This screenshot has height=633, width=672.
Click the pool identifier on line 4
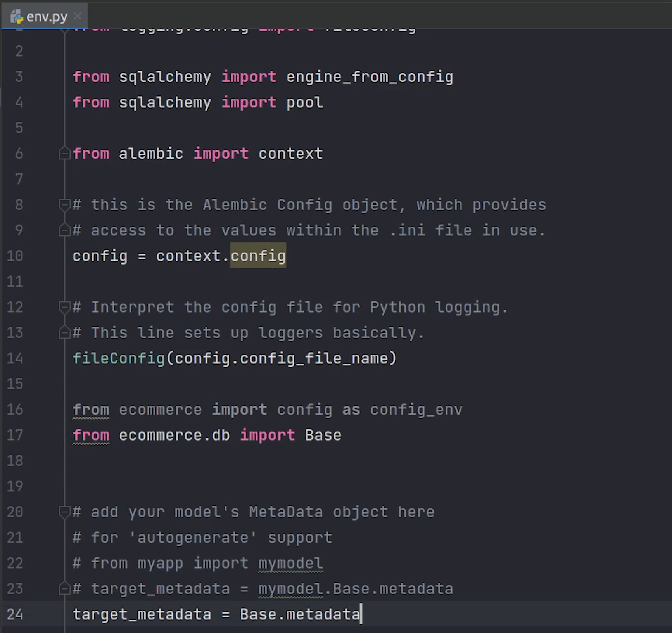pyautogui.click(x=304, y=102)
